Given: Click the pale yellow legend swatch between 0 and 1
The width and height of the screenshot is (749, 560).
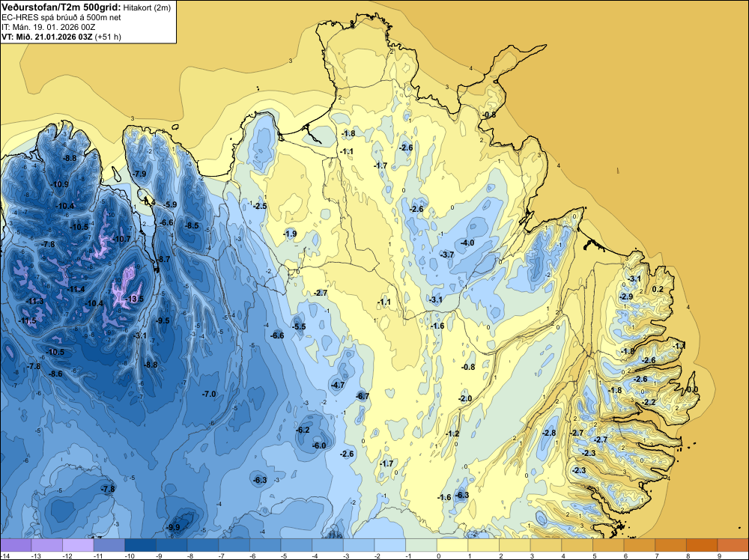Looking at the screenshot, I should [452, 545].
